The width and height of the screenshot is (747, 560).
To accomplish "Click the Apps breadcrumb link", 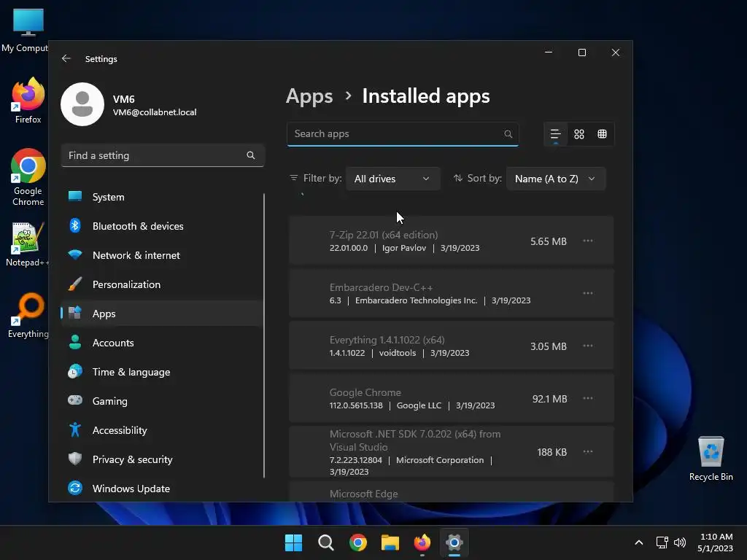I will coord(309,97).
